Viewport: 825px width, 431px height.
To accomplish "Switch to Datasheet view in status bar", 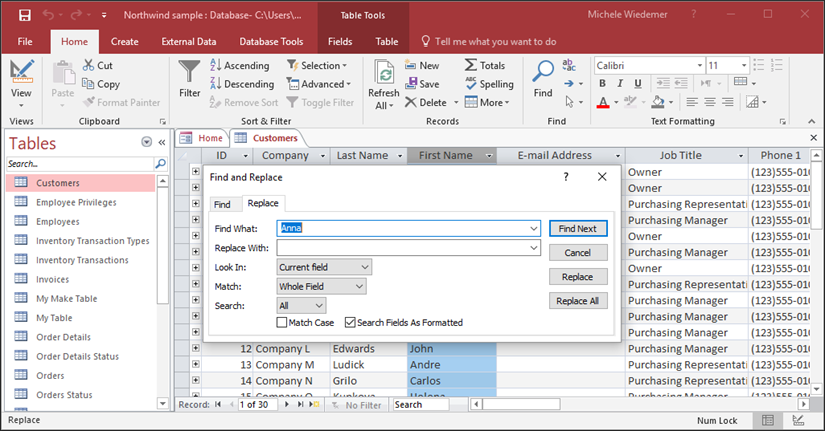I will pos(768,420).
